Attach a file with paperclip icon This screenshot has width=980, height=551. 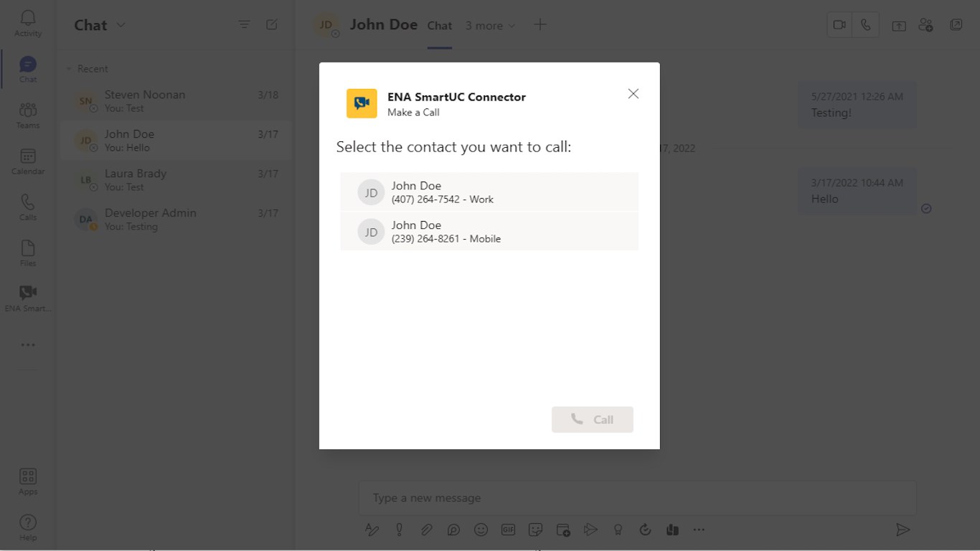427,529
